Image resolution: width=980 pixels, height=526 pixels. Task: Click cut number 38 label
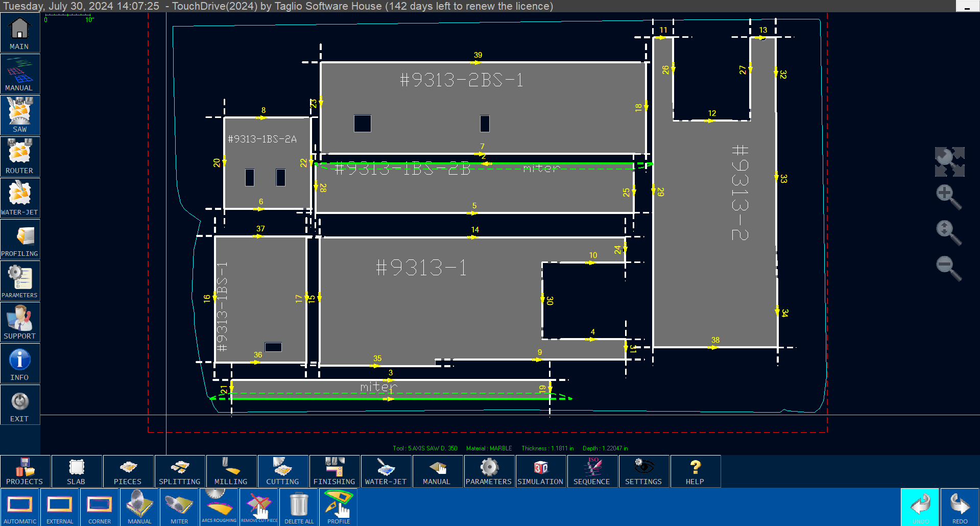(x=715, y=340)
